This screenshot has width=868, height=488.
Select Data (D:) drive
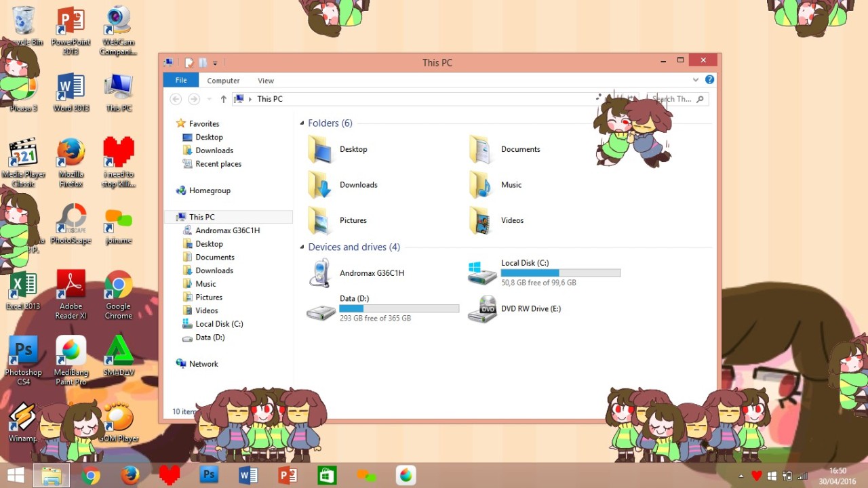pyautogui.click(x=382, y=308)
